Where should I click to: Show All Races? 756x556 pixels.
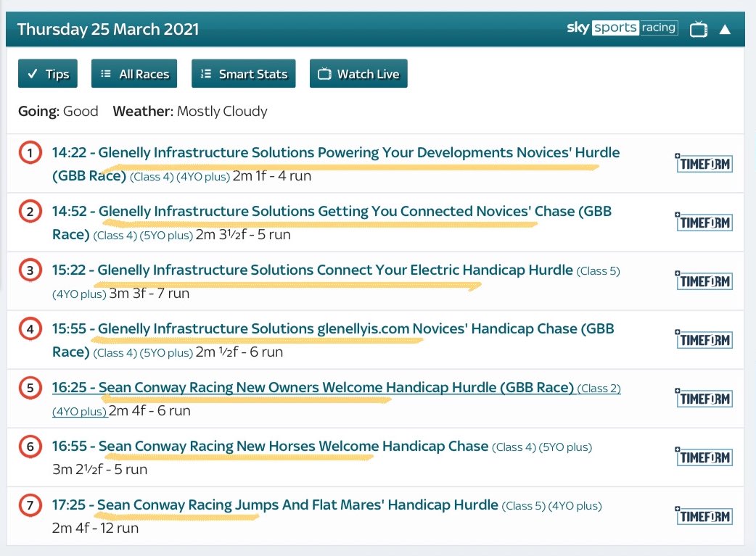click(x=134, y=74)
